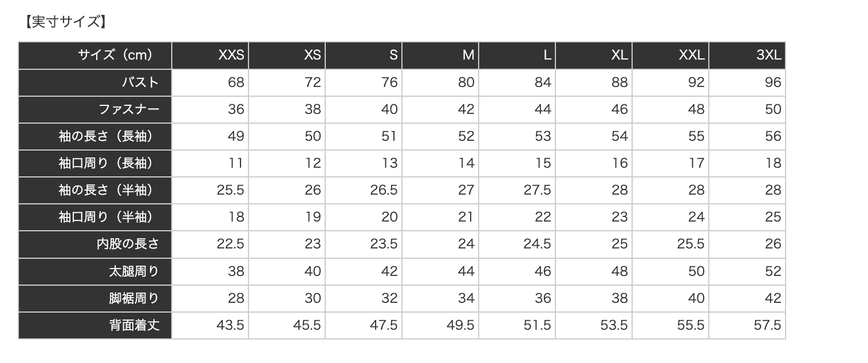Click the バスト value 96 for 3XL

click(x=773, y=82)
